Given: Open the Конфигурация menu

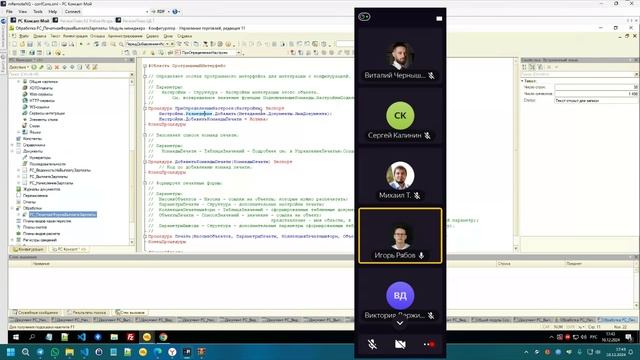Looking at the screenshot, I should click(75, 36).
